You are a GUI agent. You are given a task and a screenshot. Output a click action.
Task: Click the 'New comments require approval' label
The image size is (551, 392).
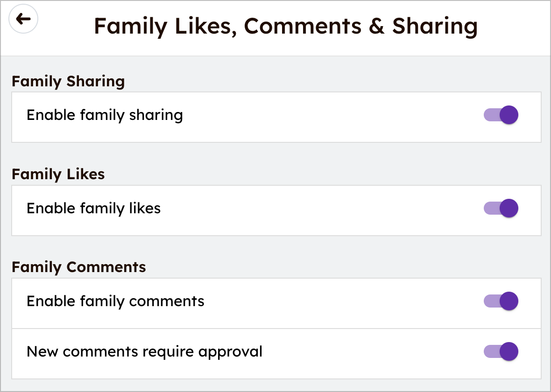[144, 351]
